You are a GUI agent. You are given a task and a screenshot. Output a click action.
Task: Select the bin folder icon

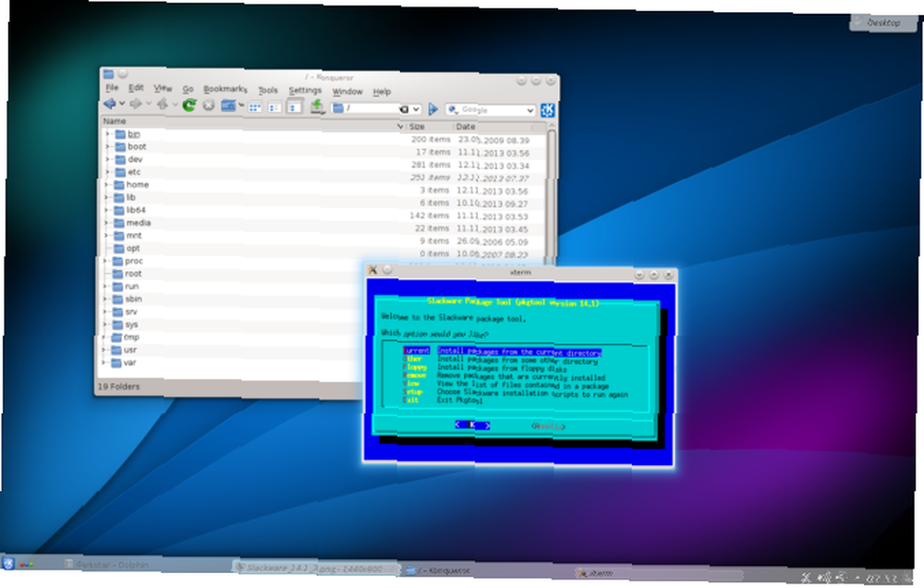(120, 134)
